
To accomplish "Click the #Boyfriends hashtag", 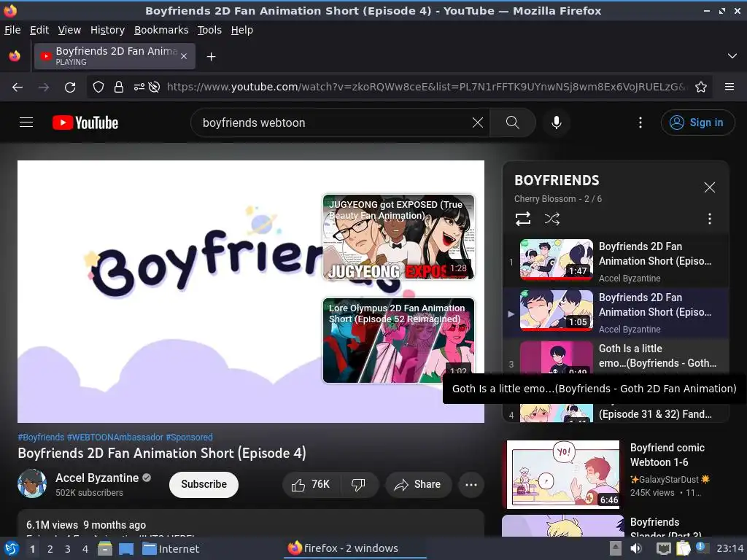I will pyautogui.click(x=41, y=437).
